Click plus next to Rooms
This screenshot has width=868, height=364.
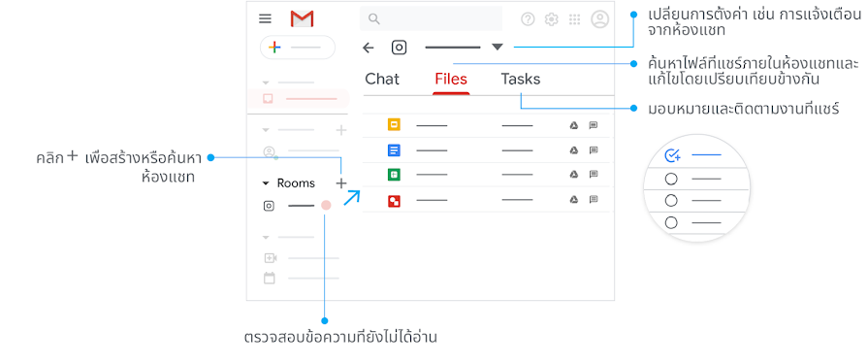point(341,183)
